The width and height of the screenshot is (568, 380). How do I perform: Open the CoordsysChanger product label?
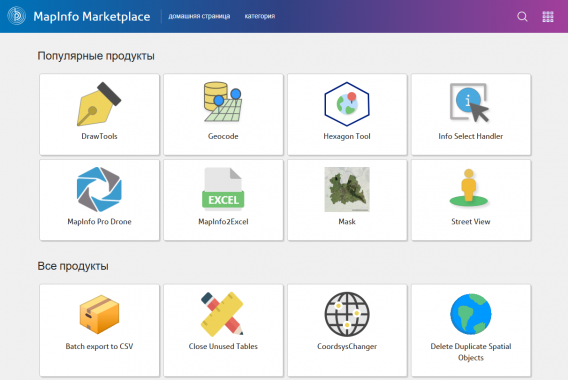point(347,346)
